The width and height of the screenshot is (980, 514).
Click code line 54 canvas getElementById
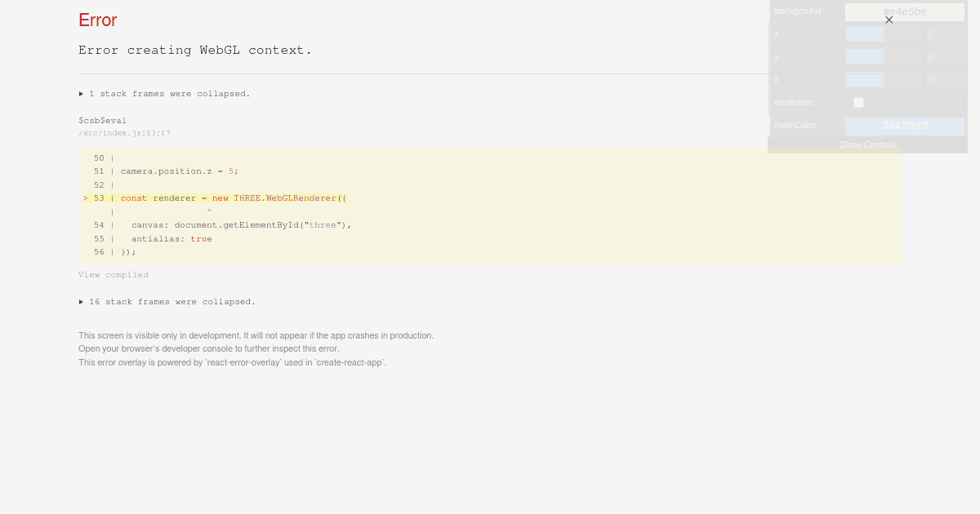(x=241, y=225)
